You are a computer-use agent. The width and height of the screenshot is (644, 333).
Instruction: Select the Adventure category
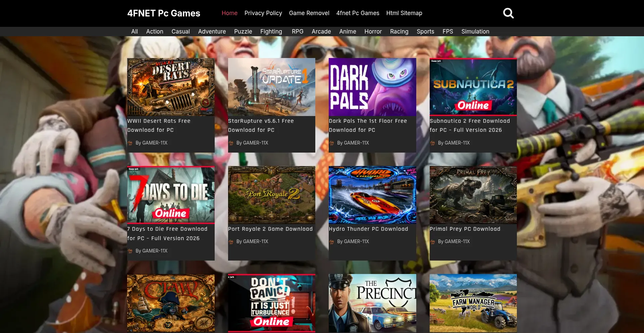(212, 32)
